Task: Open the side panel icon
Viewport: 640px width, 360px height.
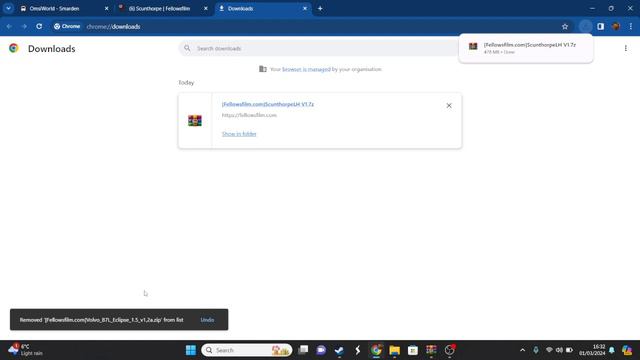Action: pos(600,27)
